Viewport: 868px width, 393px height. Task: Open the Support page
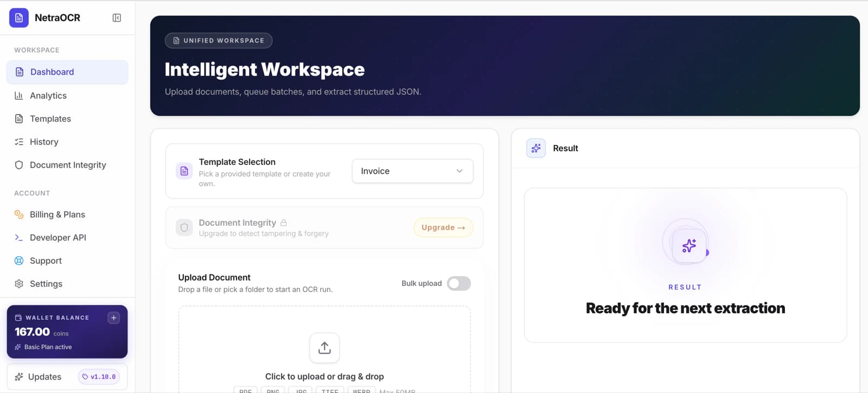pos(67,261)
